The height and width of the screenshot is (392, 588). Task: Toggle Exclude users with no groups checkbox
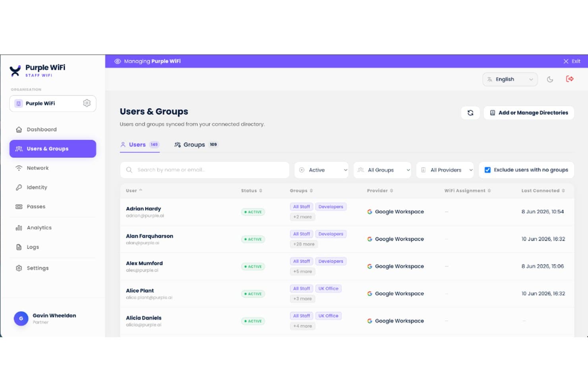487,170
